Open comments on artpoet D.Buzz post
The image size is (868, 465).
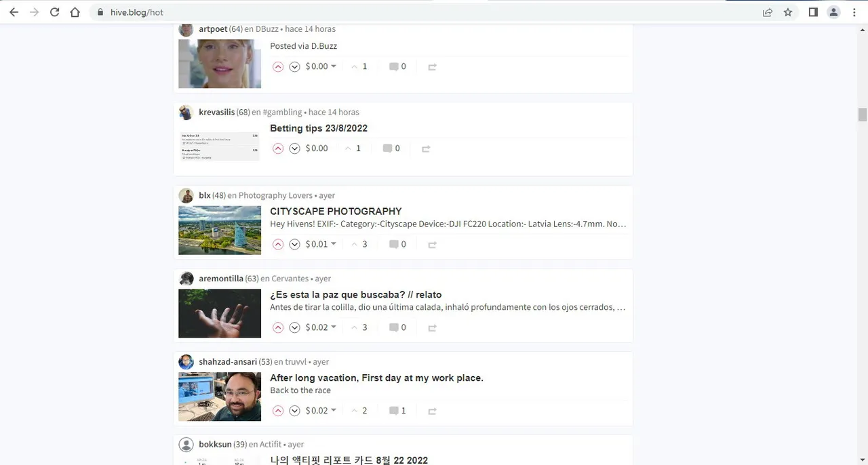point(397,66)
